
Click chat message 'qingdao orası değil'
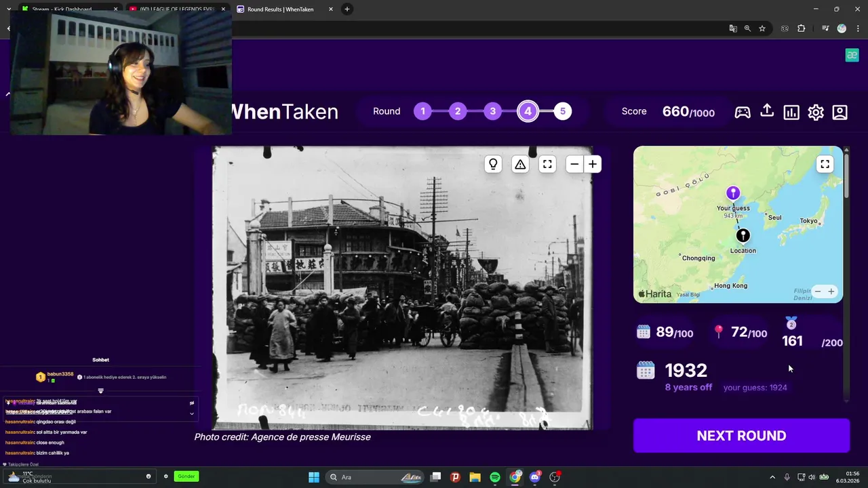pos(56,422)
